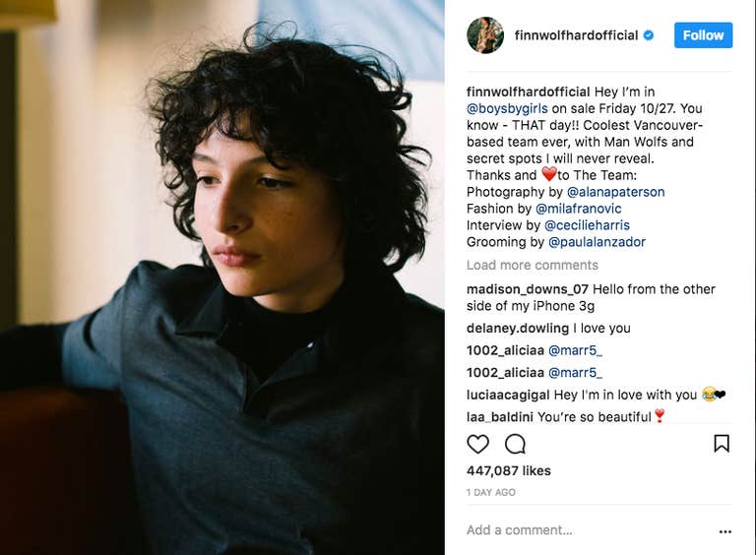
Task: Open the three-dot more options menu
Action: click(725, 531)
